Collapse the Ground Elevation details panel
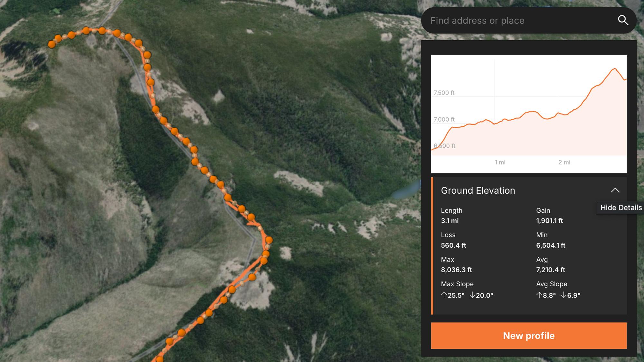This screenshot has width=644, height=362. click(616, 190)
